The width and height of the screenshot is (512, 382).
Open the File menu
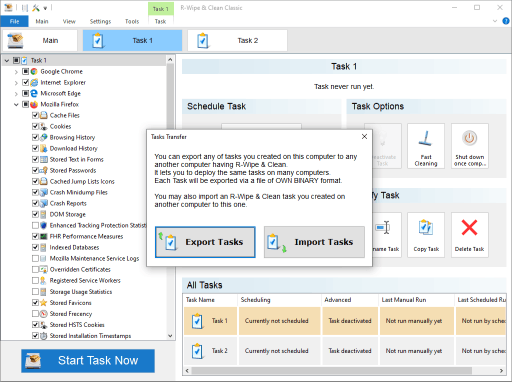[x=14, y=21]
